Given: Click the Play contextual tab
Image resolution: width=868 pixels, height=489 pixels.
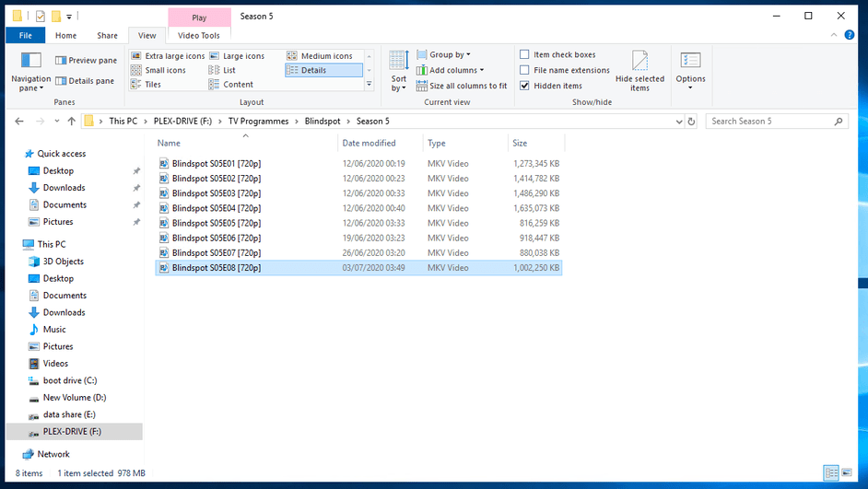Looking at the screenshot, I should (199, 17).
